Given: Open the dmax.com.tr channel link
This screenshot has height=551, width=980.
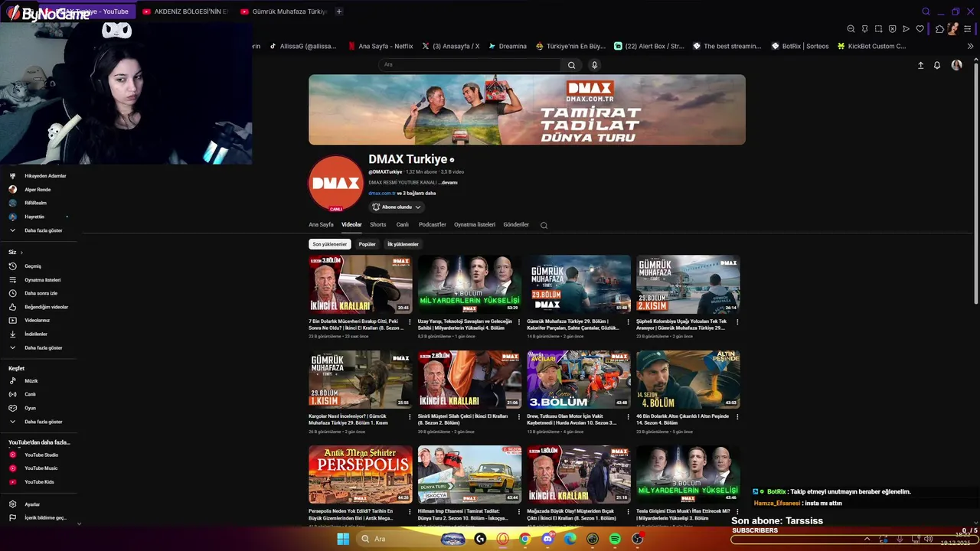Looking at the screenshot, I should (382, 194).
